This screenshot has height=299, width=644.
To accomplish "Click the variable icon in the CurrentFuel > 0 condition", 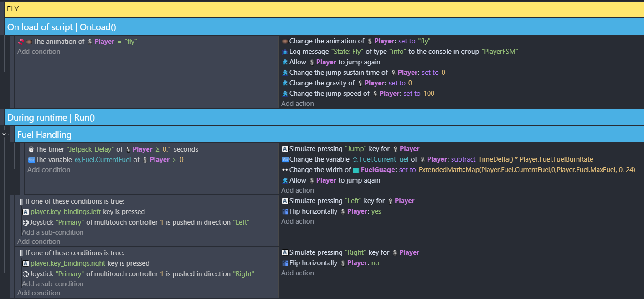I will pyautogui.click(x=31, y=160).
